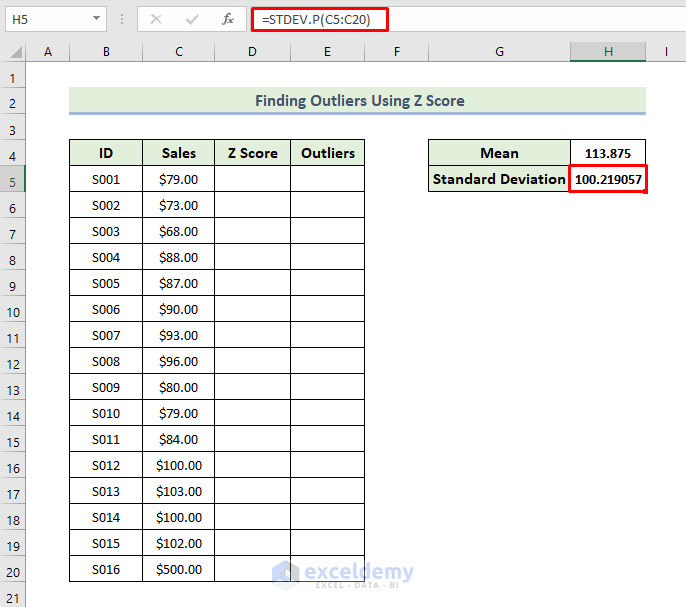The image size is (686, 607).
Task: Click the $500.00 sales cell
Action: (x=178, y=569)
